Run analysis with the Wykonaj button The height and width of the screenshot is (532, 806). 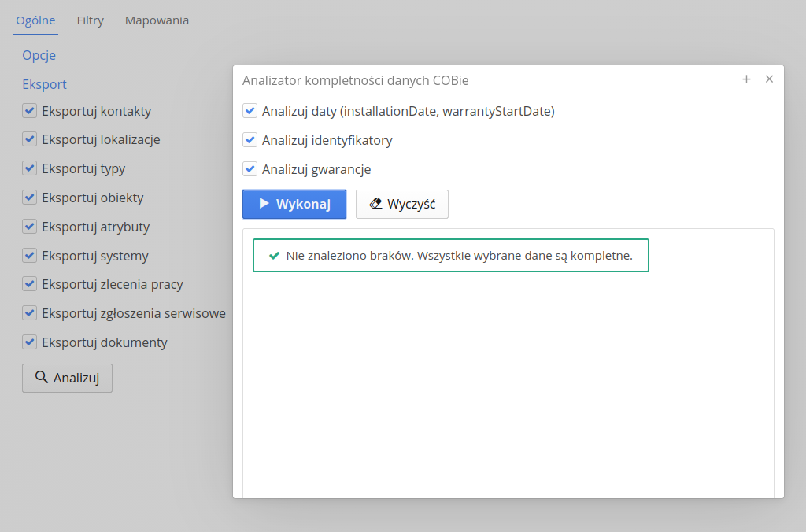click(294, 204)
